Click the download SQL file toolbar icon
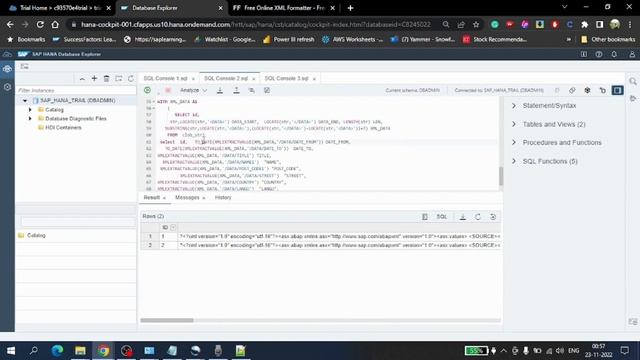 click(220, 90)
